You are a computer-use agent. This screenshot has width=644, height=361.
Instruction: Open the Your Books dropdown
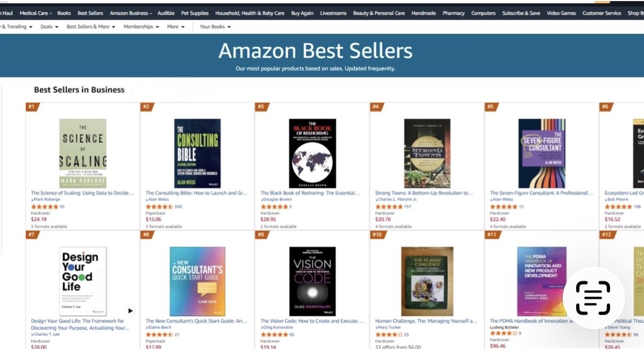pos(215,27)
